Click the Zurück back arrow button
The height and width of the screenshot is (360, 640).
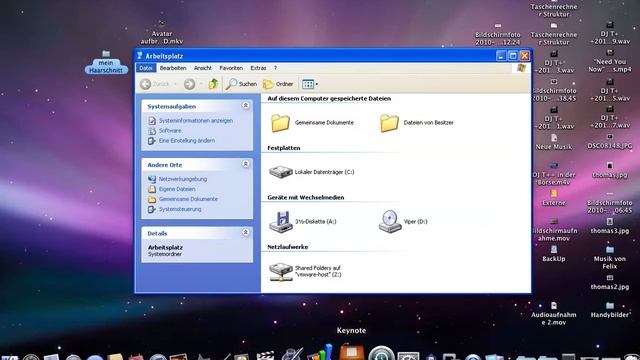pos(155,84)
